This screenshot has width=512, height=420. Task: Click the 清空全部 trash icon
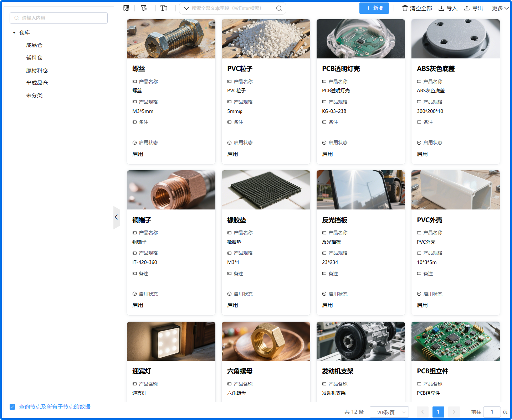[405, 8]
